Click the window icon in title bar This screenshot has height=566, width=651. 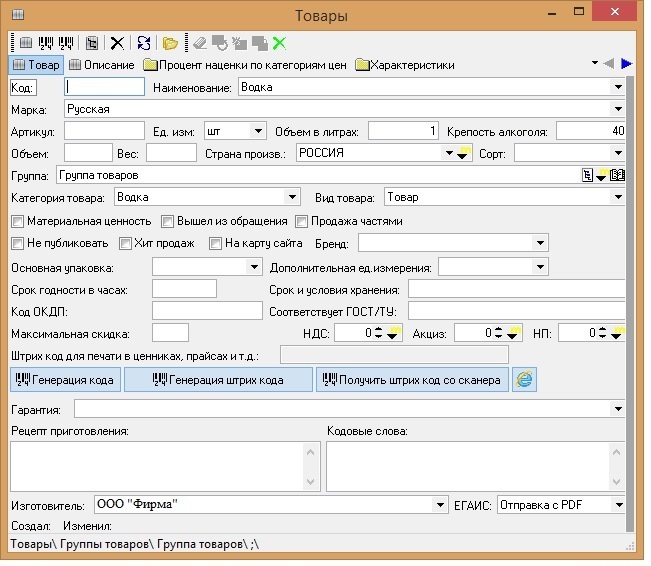18,15
